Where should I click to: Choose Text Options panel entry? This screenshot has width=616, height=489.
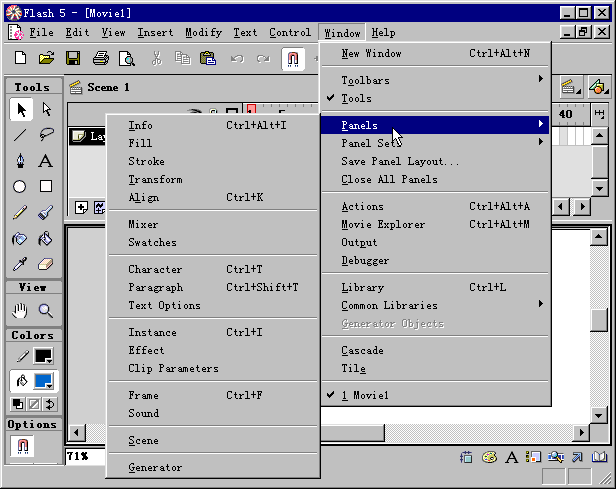(x=213, y=305)
